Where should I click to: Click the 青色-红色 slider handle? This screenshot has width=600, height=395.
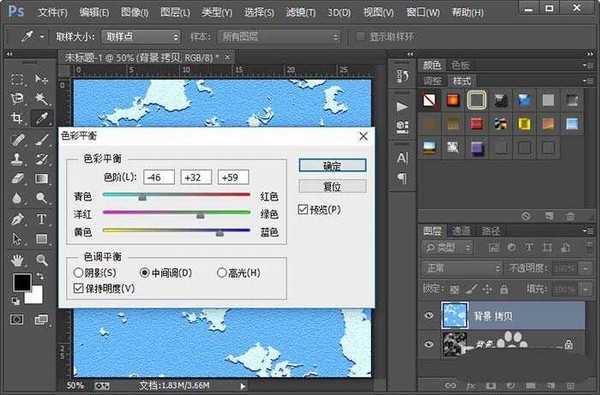pos(142,197)
